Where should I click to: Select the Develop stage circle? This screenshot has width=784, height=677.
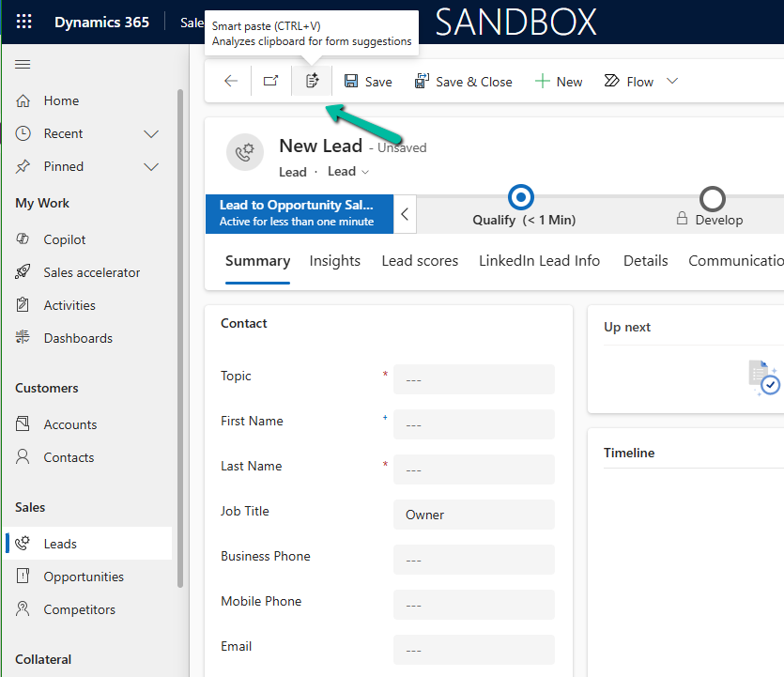click(713, 199)
